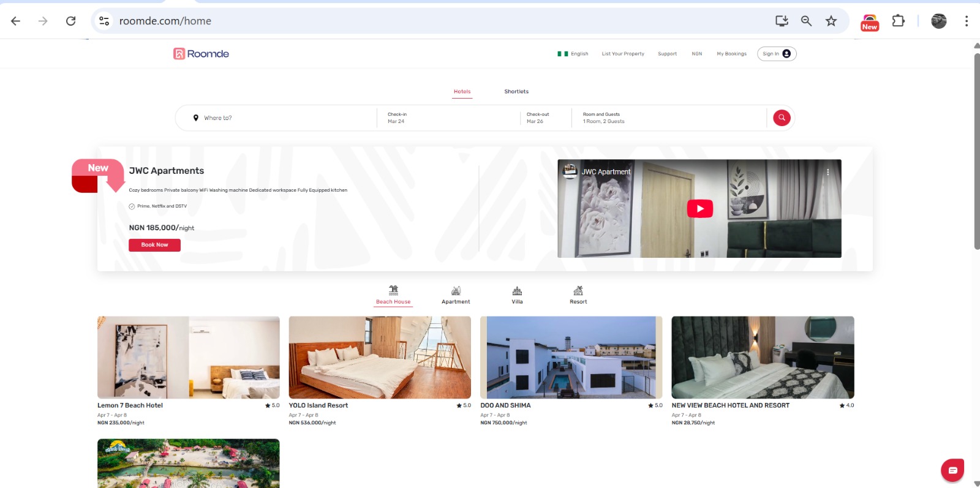Play the JWC Apartment video
The height and width of the screenshot is (488, 980).
(700, 209)
